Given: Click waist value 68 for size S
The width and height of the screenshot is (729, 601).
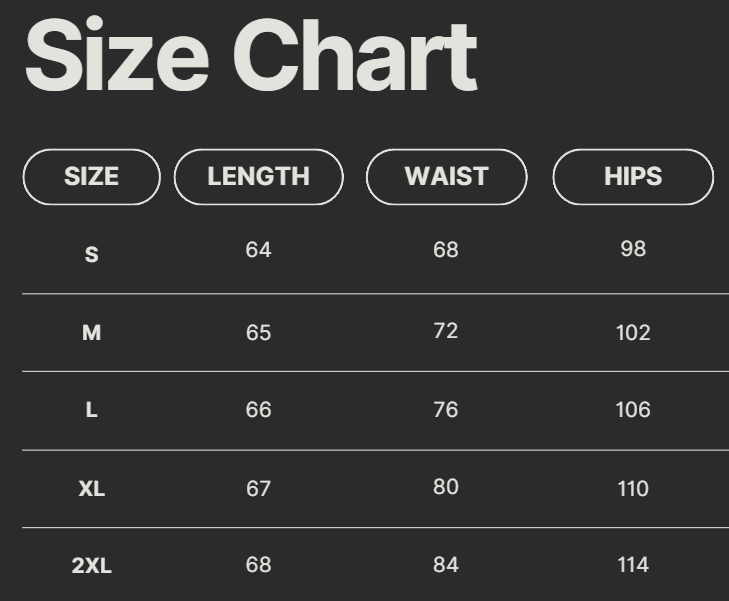Looking at the screenshot, I should pyautogui.click(x=446, y=249).
